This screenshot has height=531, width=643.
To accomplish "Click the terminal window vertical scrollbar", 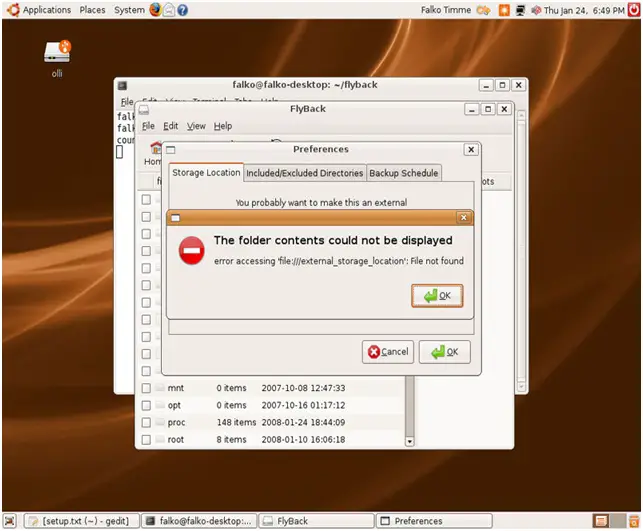I will (521, 250).
